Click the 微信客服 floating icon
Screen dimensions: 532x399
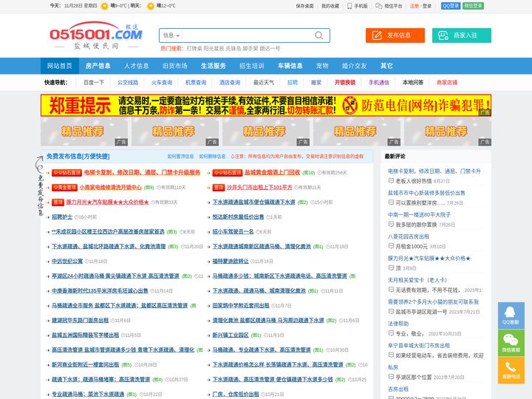click(x=511, y=343)
